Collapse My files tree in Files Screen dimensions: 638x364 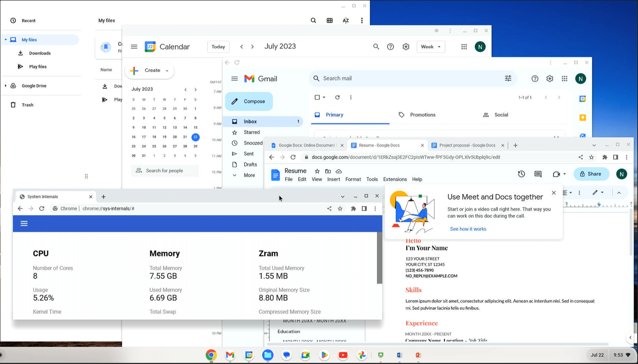[6, 40]
